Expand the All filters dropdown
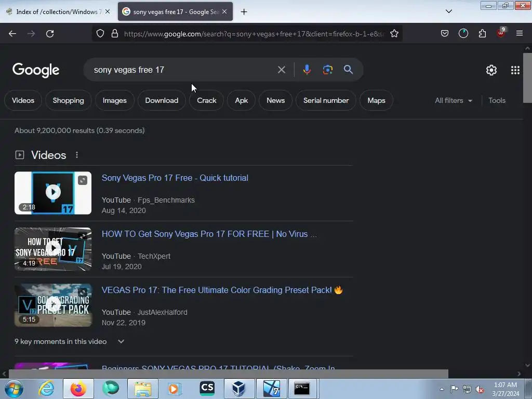Image resolution: width=532 pixels, height=399 pixels. pos(454,100)
